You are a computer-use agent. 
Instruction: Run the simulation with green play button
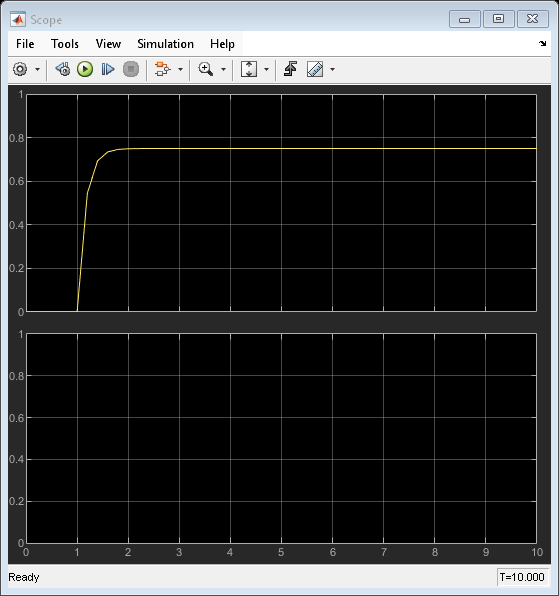[x=85, y=69]
